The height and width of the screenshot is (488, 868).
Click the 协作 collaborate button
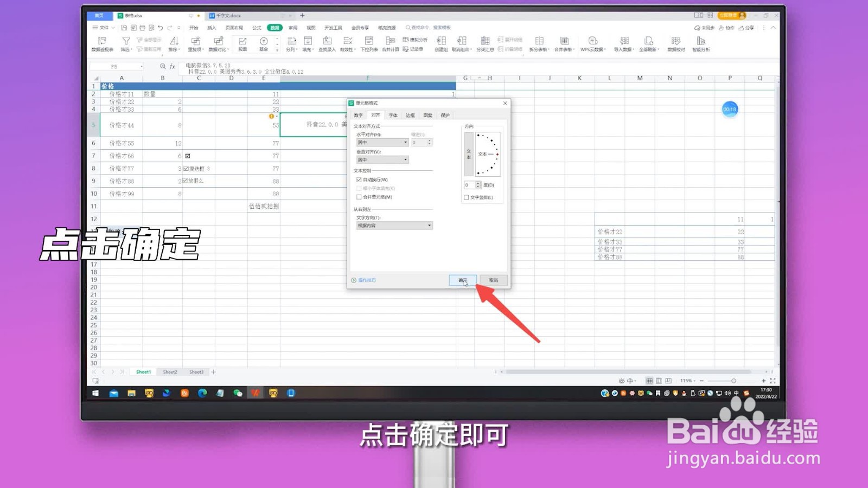pos(726,28)
